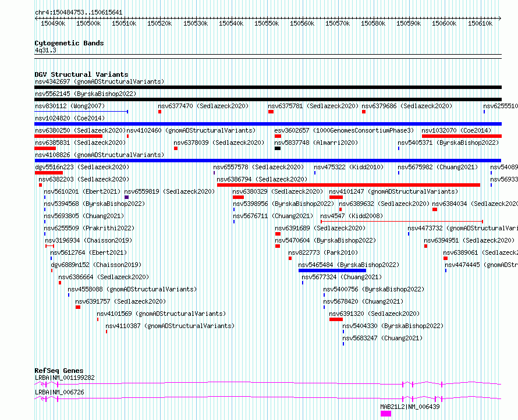This screenshot has width=518, height=420.
Task: Open nsv5677324 (Chuang2021) label
Action: pos(342,277)
